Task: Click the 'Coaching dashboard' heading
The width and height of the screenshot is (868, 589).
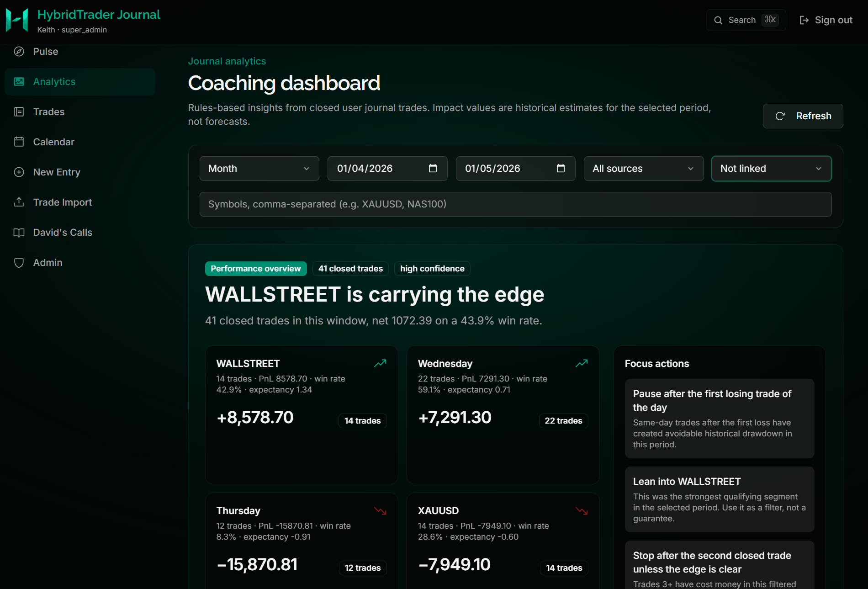Action: coord(284,83)
